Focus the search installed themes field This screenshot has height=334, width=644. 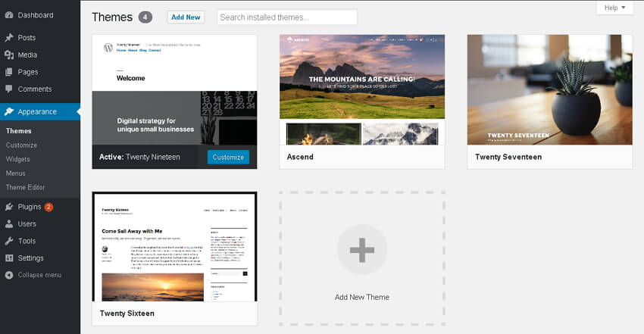[286, 17]
